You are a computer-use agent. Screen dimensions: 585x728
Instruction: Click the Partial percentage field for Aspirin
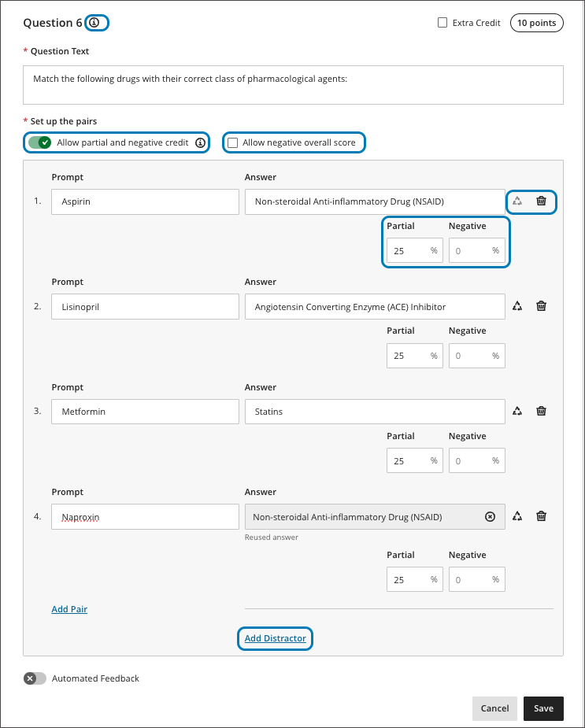tap(408, 251)
